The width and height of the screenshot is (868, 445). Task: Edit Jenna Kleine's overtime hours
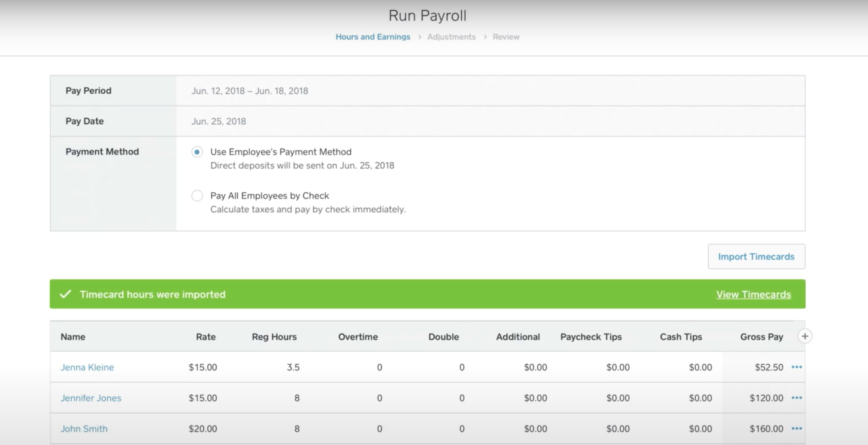click(379, 367)
